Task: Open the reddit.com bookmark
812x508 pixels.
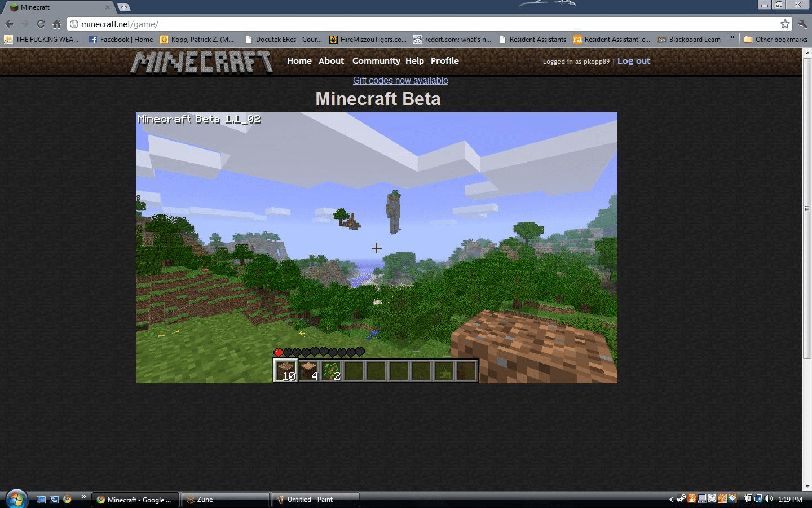Action: tap(452, 40)
